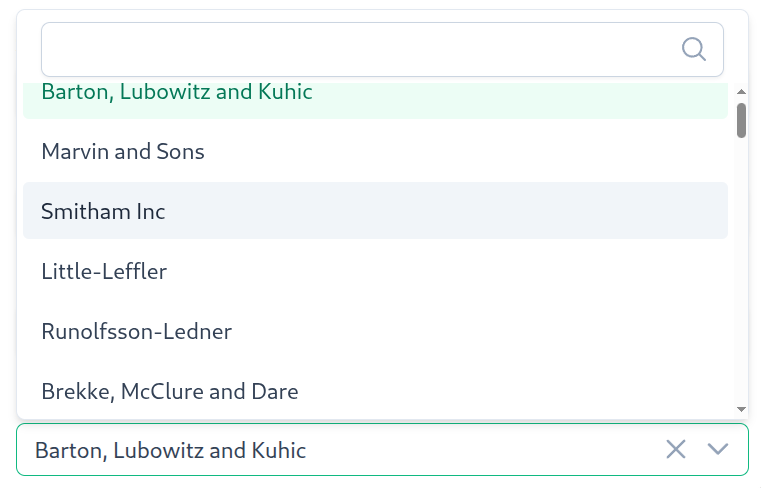Click the blank space right of Marvin and Sons

click(x=466, y=151)
